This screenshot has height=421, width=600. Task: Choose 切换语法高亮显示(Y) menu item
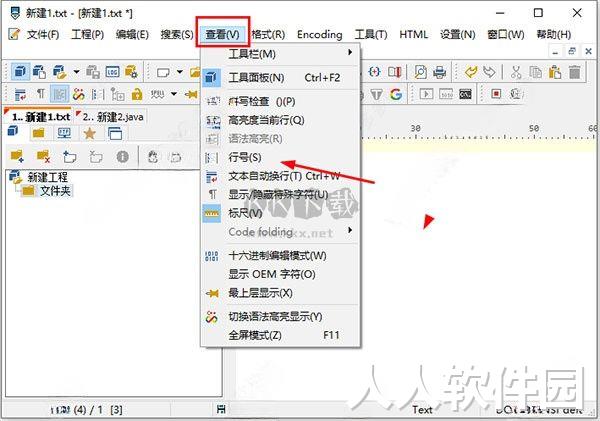click(280, 317)
